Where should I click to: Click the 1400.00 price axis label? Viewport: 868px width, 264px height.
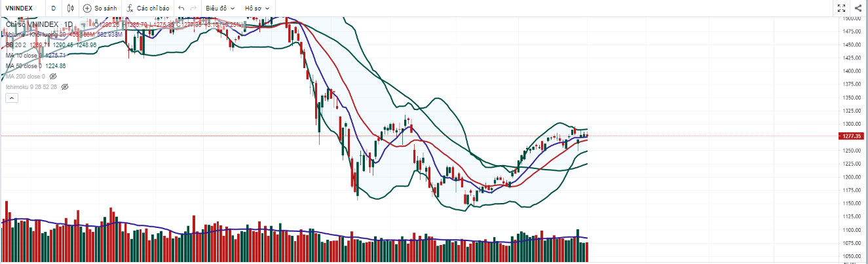[x=852, y=71]
